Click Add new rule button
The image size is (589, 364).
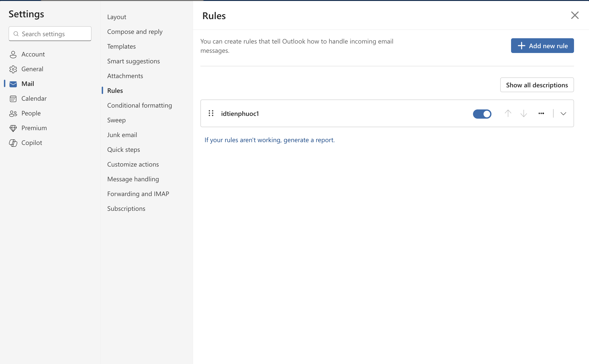click(x=542, y=46)
